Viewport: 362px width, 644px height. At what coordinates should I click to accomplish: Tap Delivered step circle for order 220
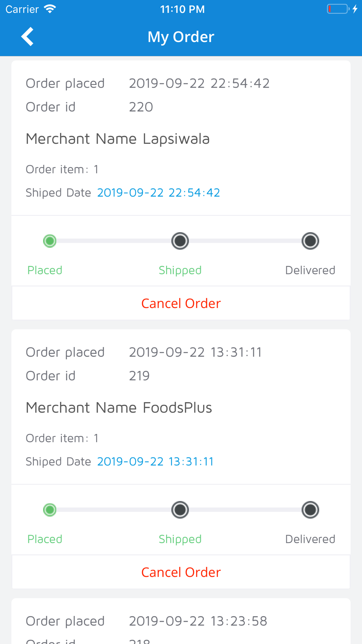tap(310, 241)
